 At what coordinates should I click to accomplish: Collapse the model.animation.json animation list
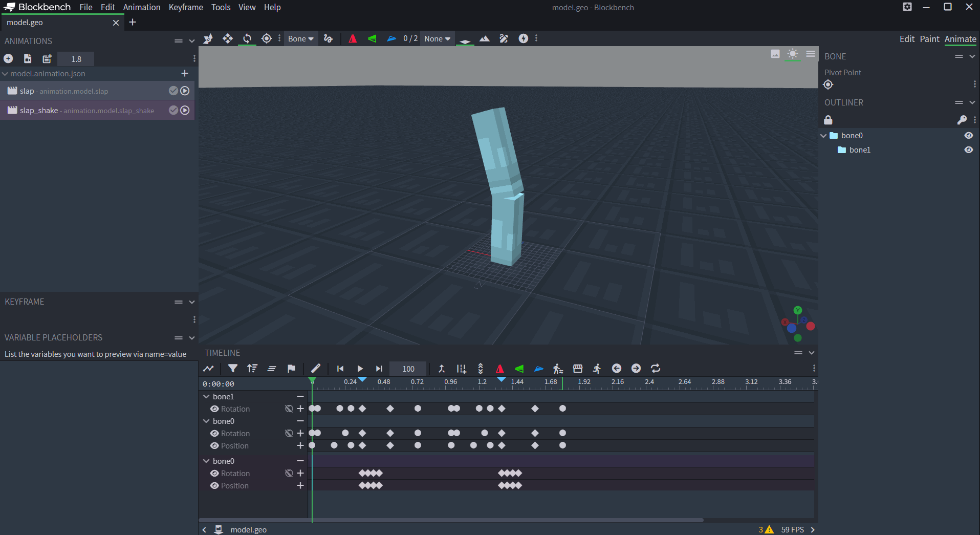tap(5, 73)
